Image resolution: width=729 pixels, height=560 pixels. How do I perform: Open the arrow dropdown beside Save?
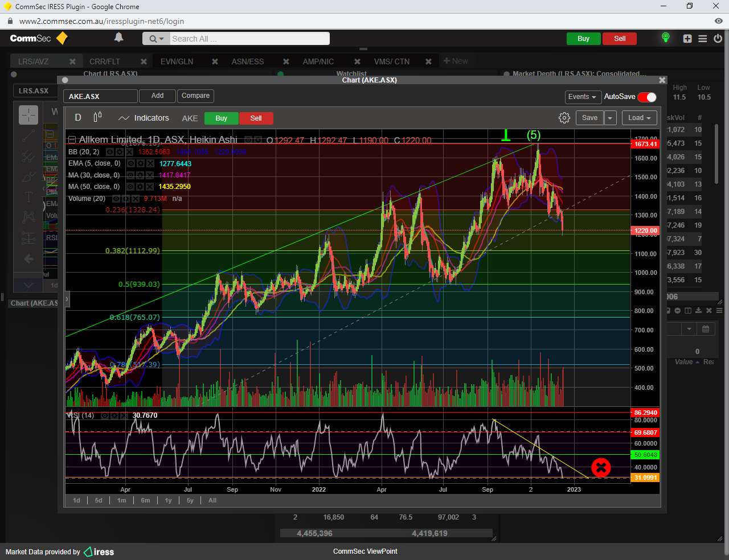coord(610,118)
